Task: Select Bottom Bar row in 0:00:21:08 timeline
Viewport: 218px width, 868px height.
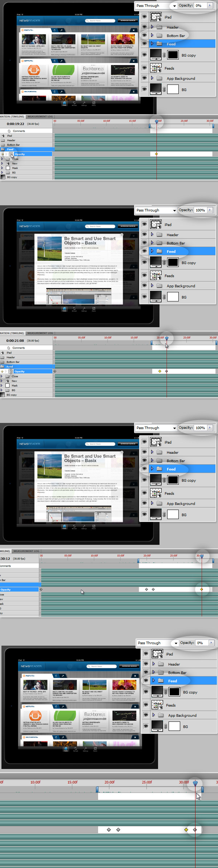Action: [26, 362]
